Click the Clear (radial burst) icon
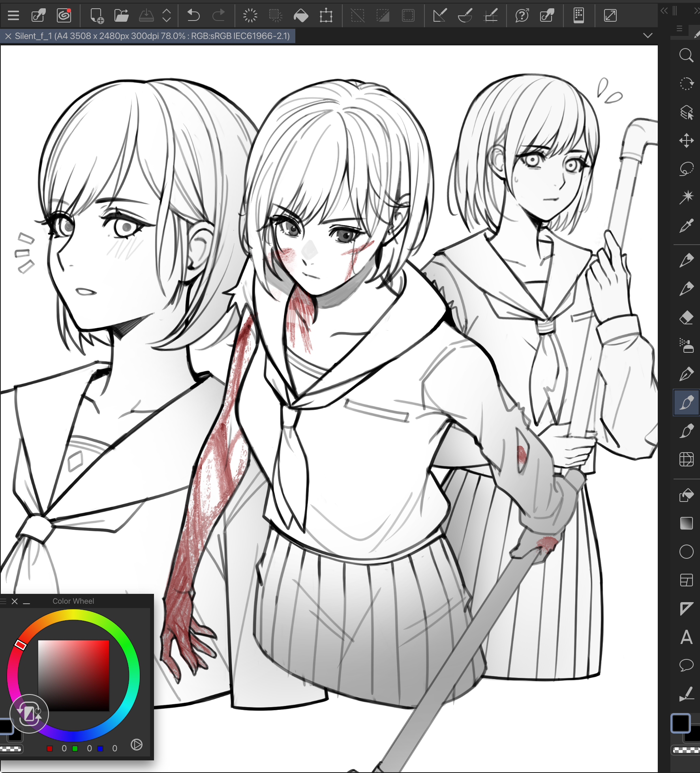This screenshot has height=773, width=700. tap(250, 16)
